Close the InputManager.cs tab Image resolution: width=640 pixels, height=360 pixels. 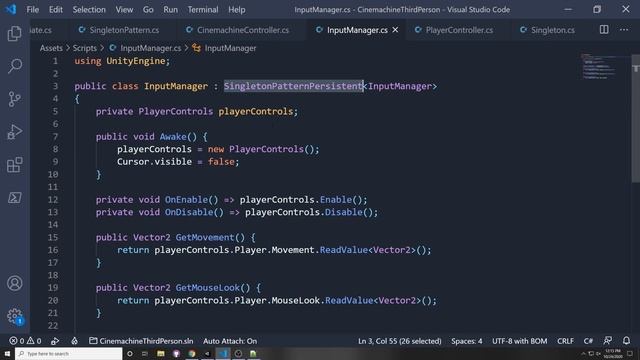tap(395, 30)
